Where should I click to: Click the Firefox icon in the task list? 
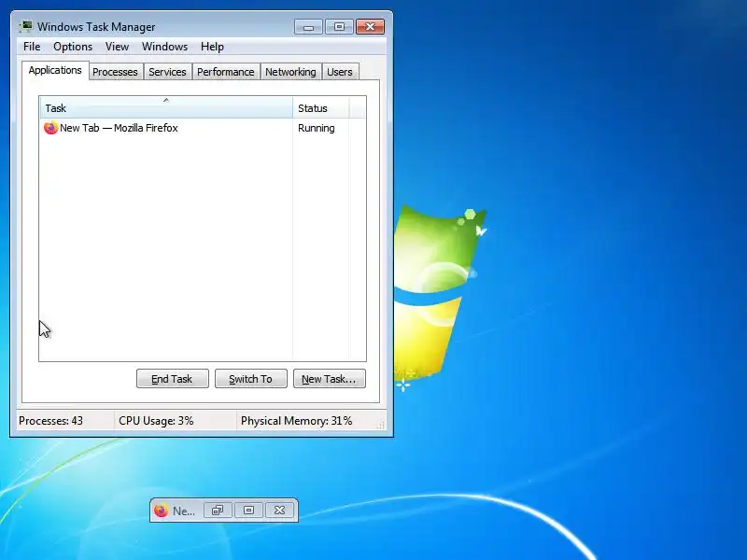click(50, 128)
